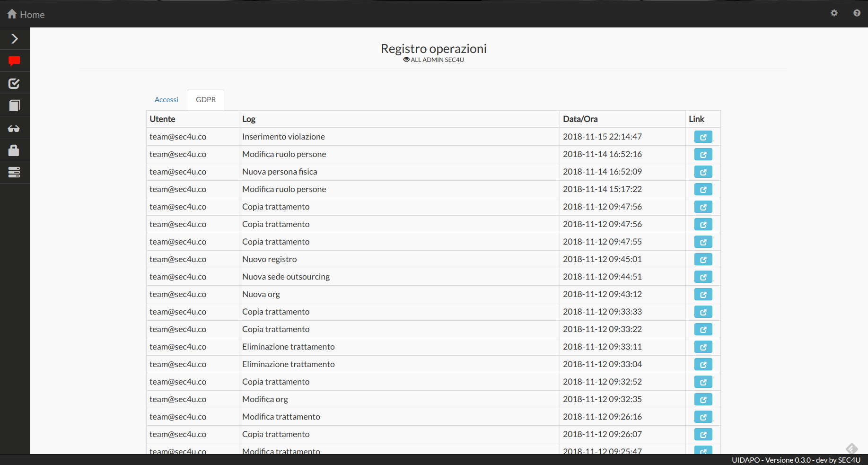Open the book register sidebar icon

pos(14,105)
